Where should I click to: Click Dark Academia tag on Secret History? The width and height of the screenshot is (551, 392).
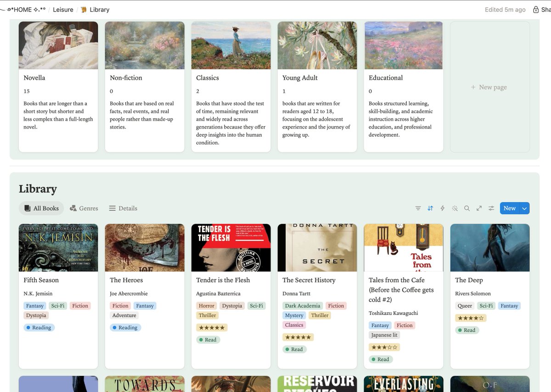click(303, 306)
